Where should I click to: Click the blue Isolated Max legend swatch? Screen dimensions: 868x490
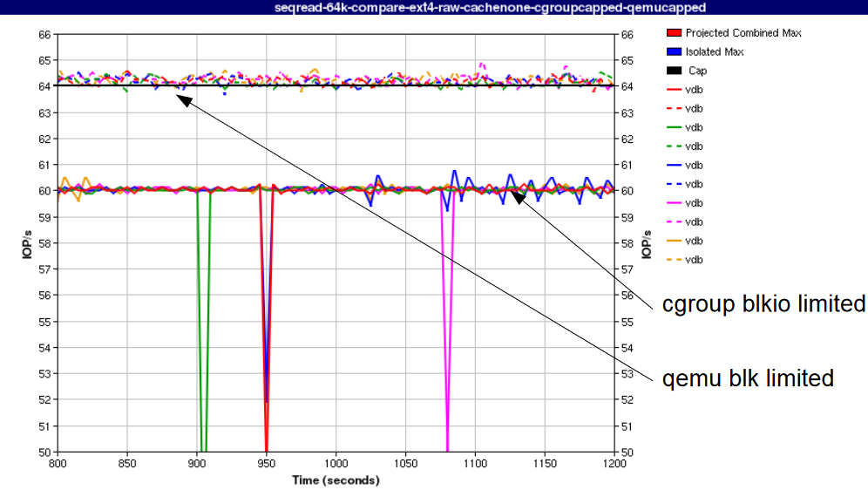pos(673,52)
